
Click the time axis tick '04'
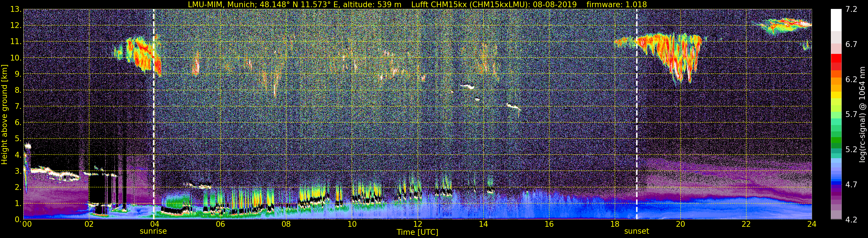pyautogui.click(x=155, y=224)
